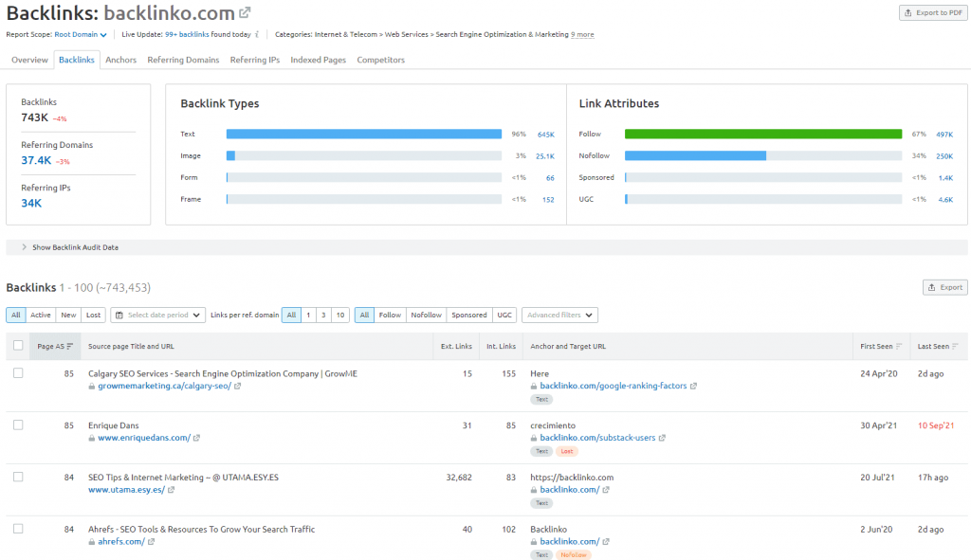The height and width of the screenshot is (560, 971).
Task: Select the Nofollow attribute filter
Action: pos(426,315)
